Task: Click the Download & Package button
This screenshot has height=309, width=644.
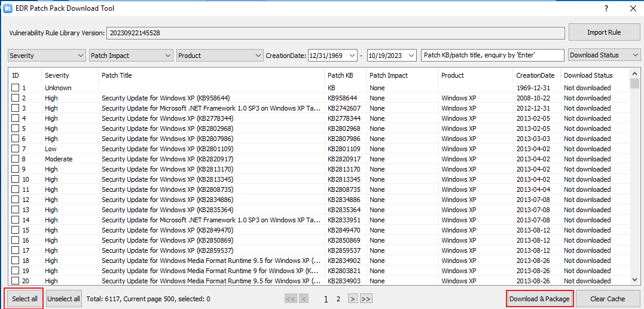Action: (x=539, y=299)
